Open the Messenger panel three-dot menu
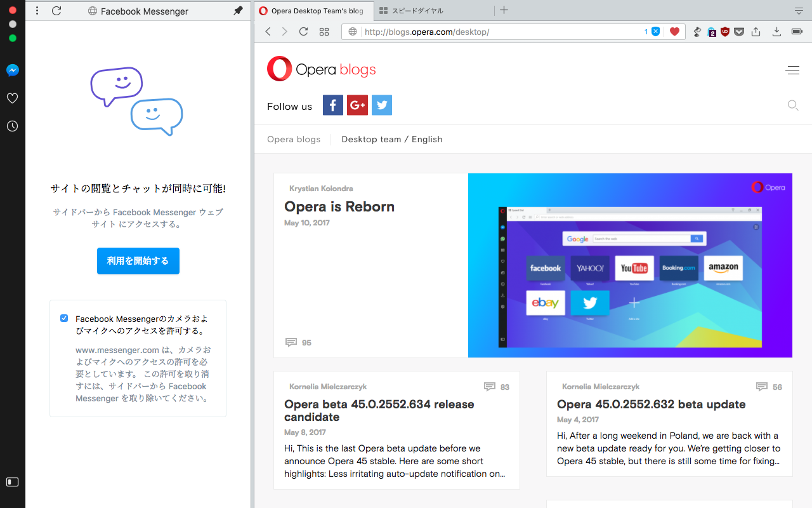This screenshot has height=508, width=812. pyautogui.click(x=37, y=11)
